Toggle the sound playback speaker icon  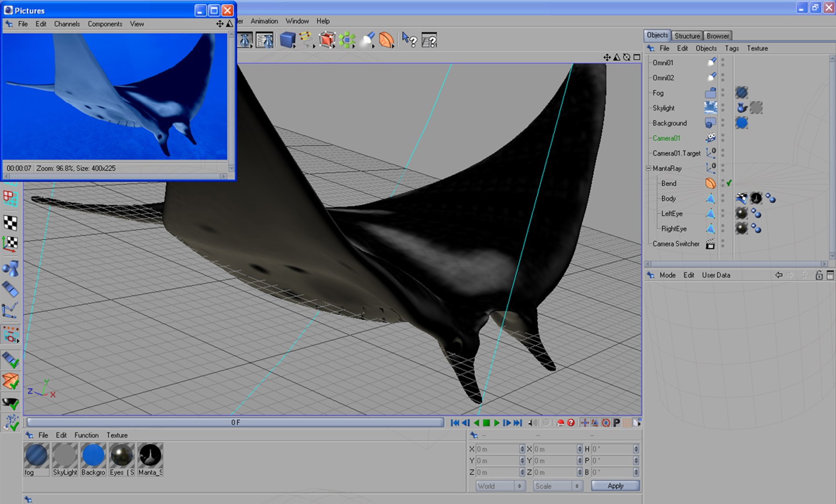532,423
